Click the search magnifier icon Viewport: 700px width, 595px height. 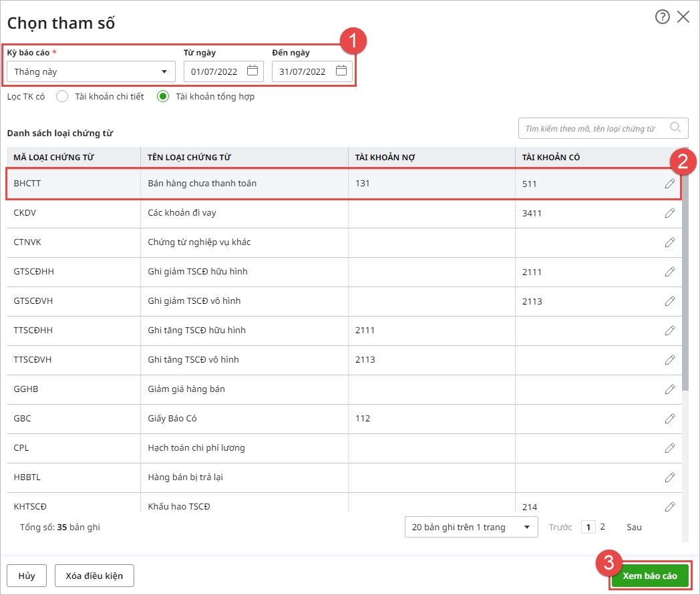point(675,128)
